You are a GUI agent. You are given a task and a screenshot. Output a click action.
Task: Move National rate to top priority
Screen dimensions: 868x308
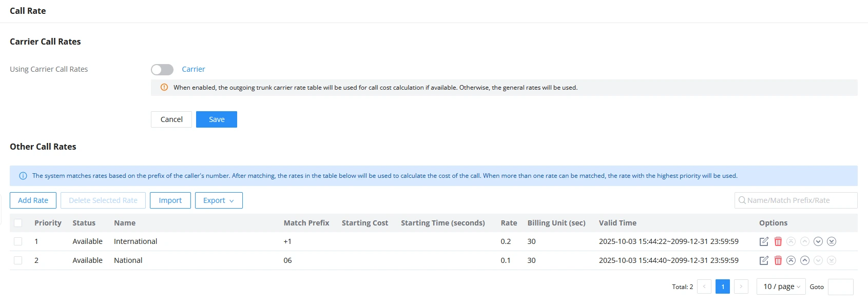tap(791, 260)
